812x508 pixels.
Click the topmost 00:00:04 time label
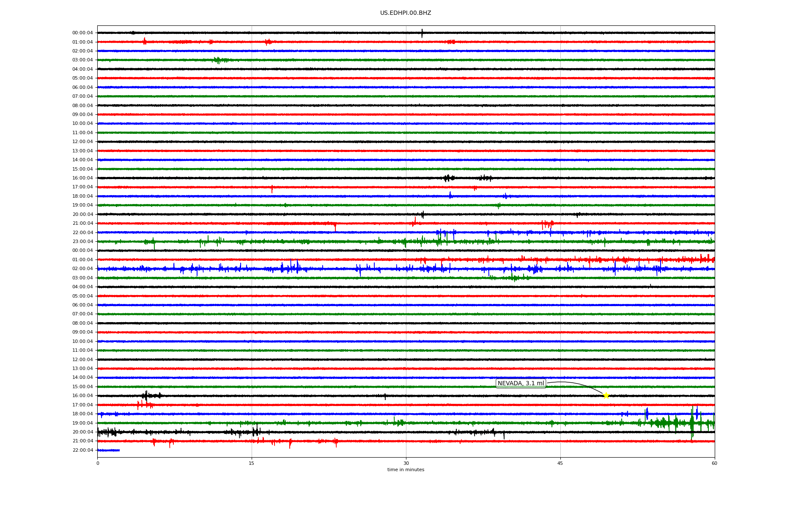[x=82, y=33]
